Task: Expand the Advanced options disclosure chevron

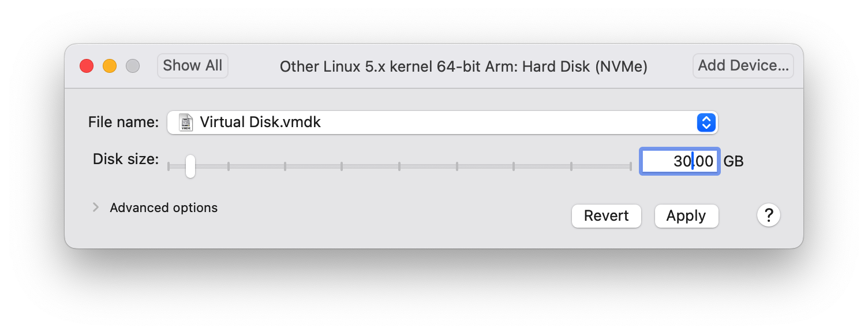Action: click(96, 207)
